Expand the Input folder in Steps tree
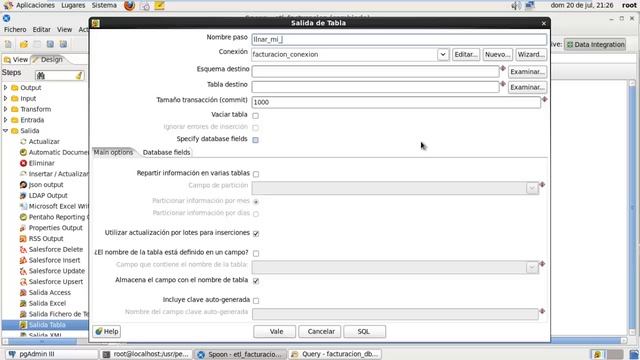Screen dimensions: 640x360 [x=5, y=98]
